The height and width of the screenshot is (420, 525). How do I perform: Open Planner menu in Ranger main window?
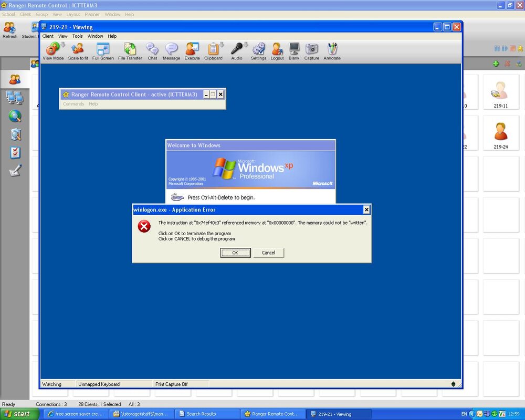click(92, 14)
